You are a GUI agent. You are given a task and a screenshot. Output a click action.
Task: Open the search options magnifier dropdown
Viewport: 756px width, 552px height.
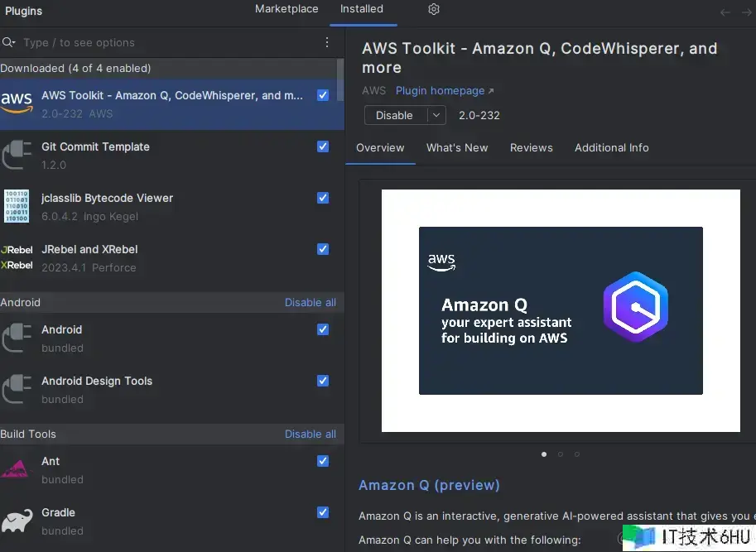click(x=9, y=42)
